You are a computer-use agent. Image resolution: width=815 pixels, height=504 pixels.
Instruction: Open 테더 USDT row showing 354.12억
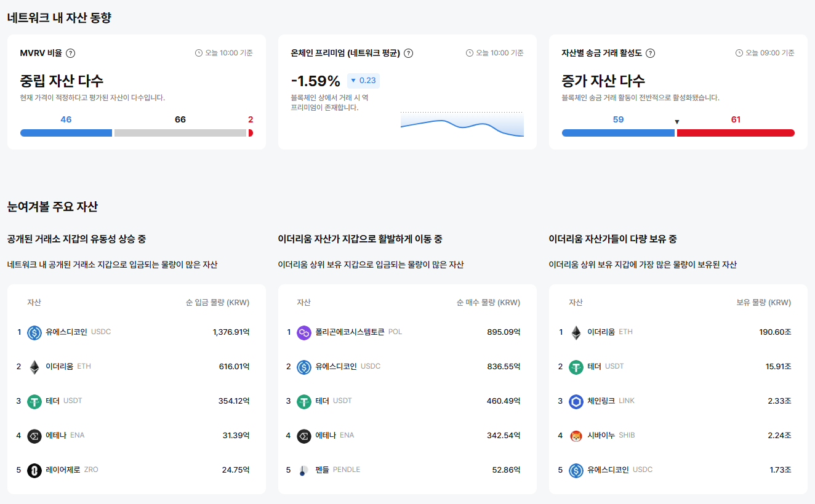135,401
